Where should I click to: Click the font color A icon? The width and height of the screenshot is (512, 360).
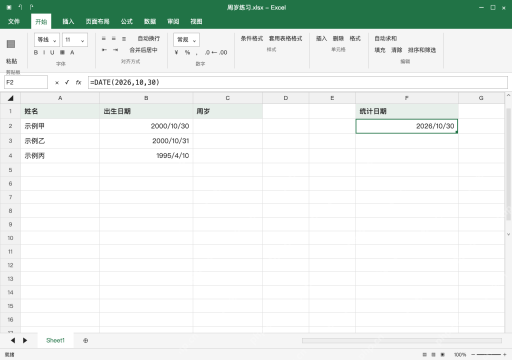[x=72, y=52]
